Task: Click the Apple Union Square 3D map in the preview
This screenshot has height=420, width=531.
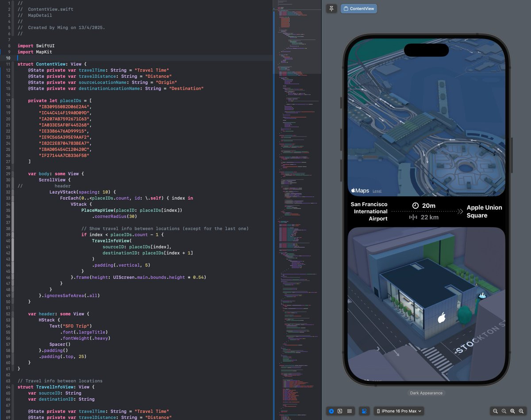Action: coord(426,304)
